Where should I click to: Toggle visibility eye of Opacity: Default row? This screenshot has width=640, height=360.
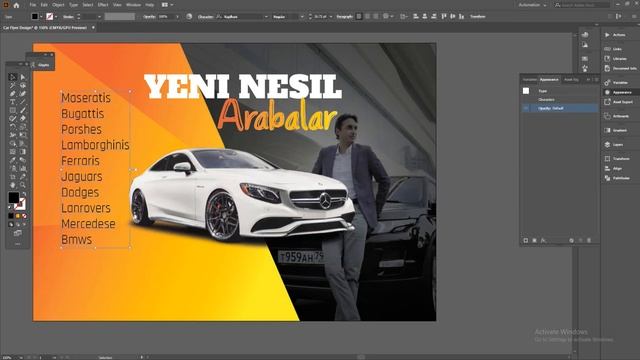click(x=526, y=108)
